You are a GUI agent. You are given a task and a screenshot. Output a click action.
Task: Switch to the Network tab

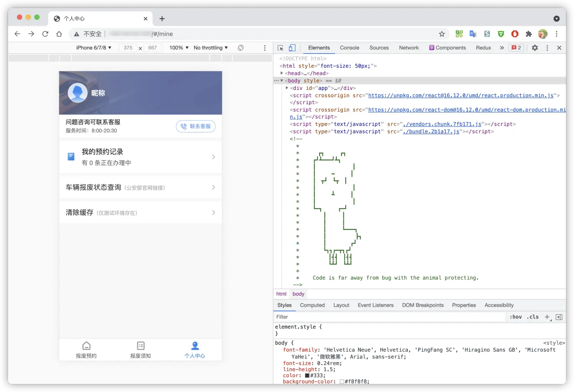click(x=409, y=48)
